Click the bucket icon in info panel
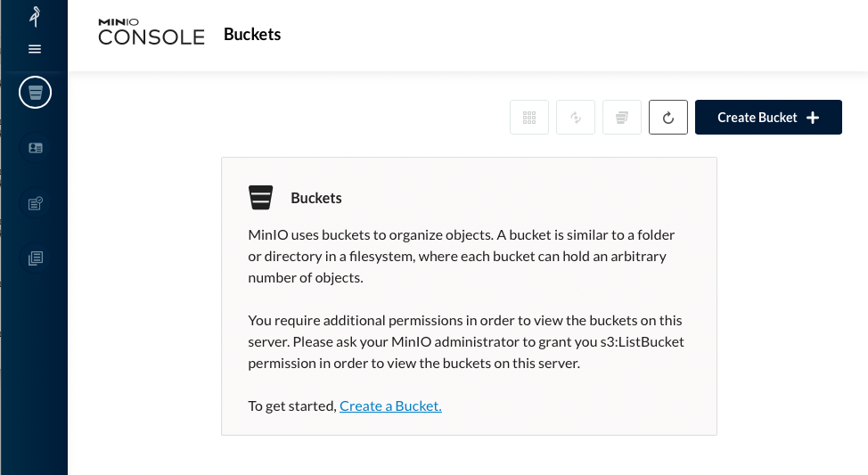Viewport: 868px width, 475px height. coord(260,198)
